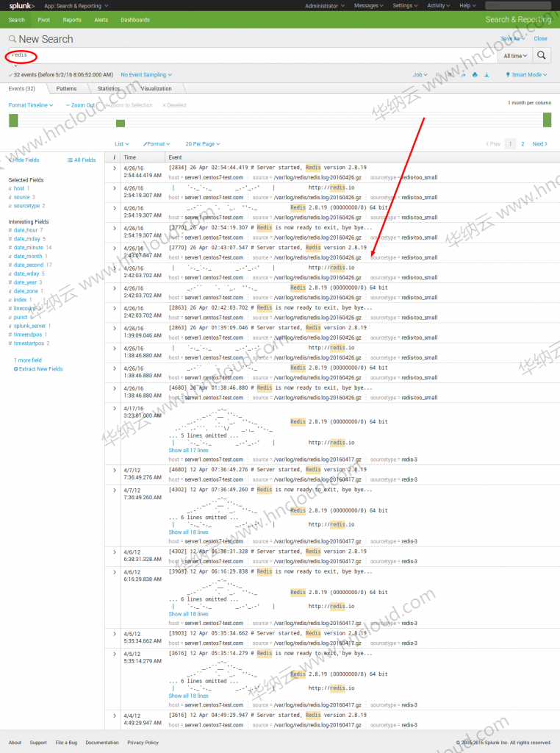Viewport: 560px width, 753px height.
Task: Click Show all 17 lines
Action: click(189, 451)
